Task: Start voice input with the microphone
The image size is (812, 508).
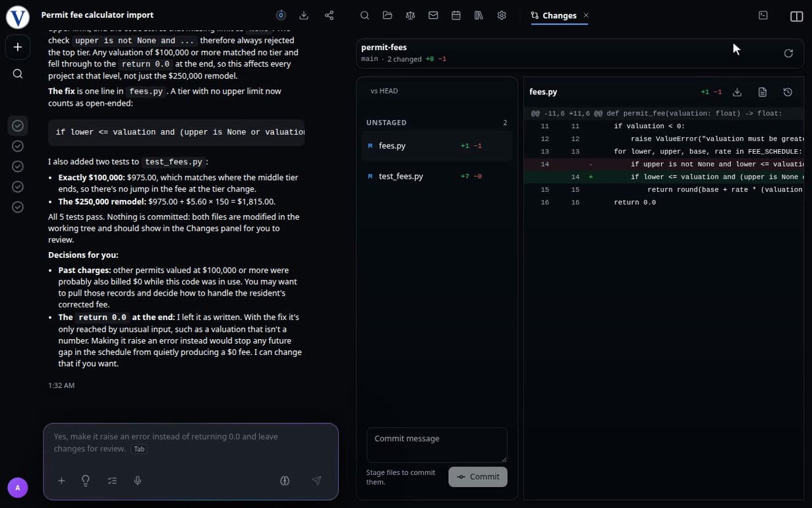Action: [138, 481]
